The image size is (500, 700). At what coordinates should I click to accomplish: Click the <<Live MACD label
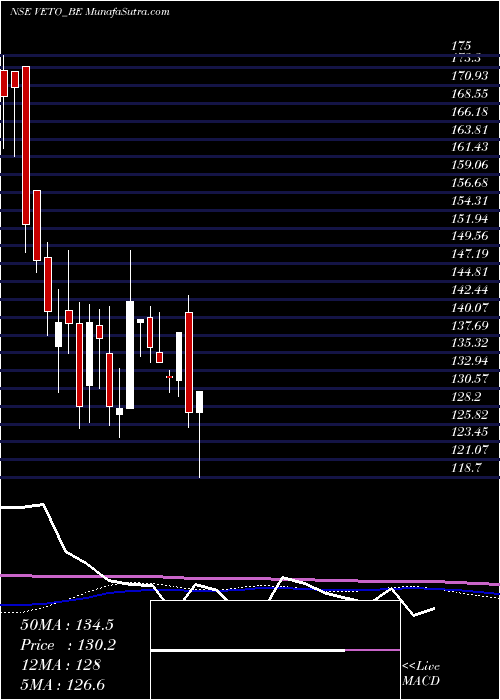[421, 673]
